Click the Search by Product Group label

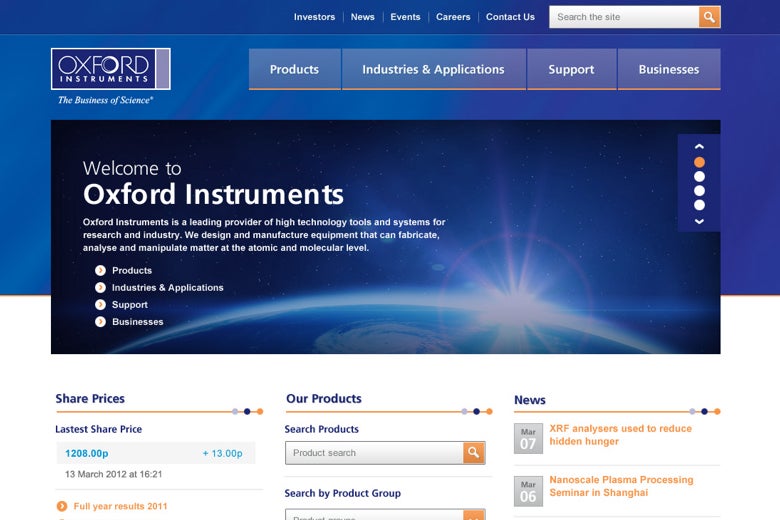(343, 493)
